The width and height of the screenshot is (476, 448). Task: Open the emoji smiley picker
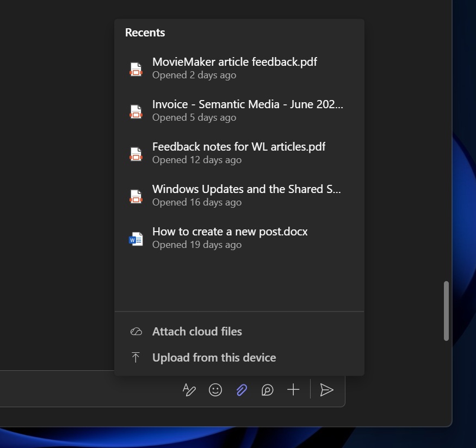pos(215,390)
